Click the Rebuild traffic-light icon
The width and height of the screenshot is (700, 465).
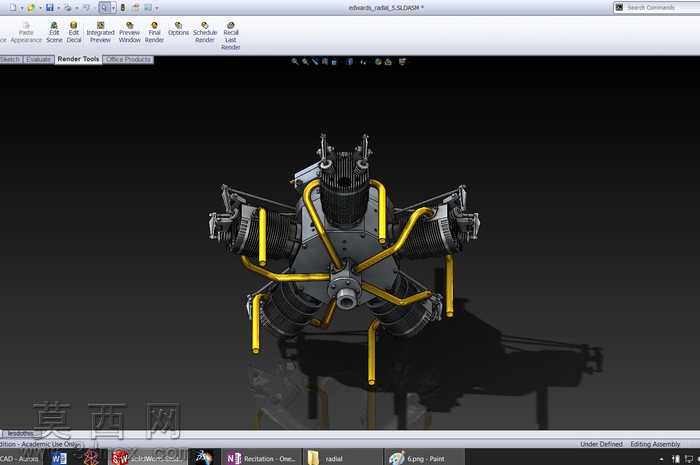point(123,8)
